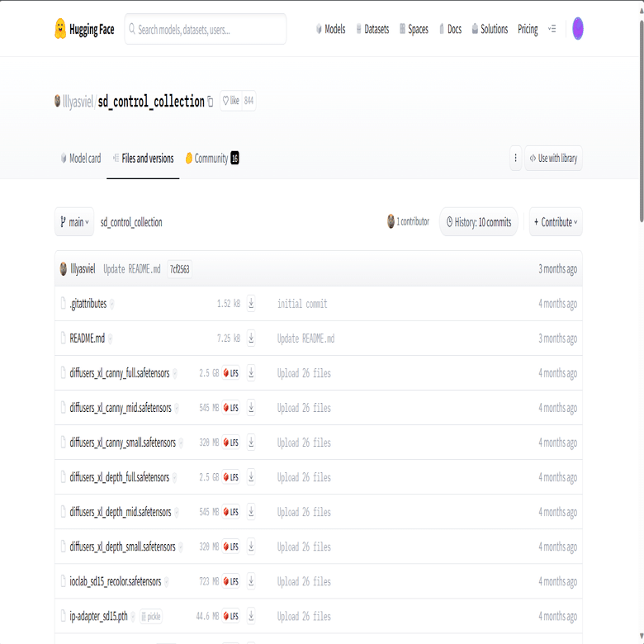Open the initial commit message link
Viewport: 644px width, 644px height.
[302, 304]
